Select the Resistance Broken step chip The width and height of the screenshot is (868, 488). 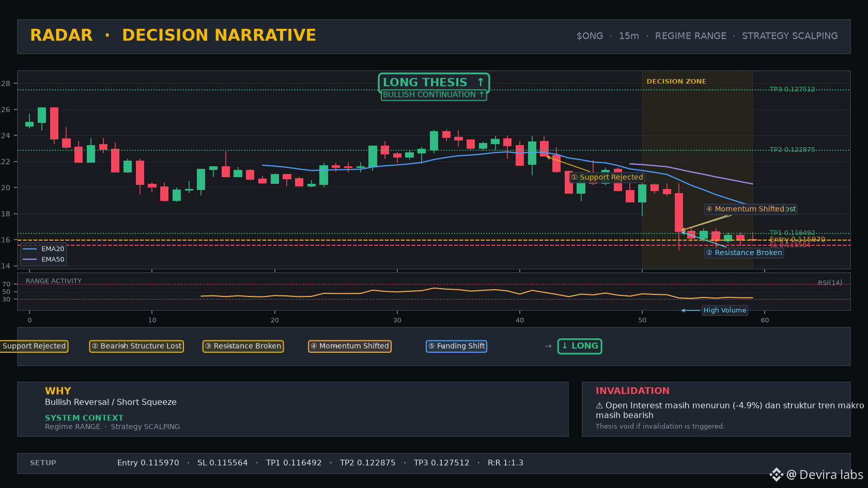[x=243, y=346]
